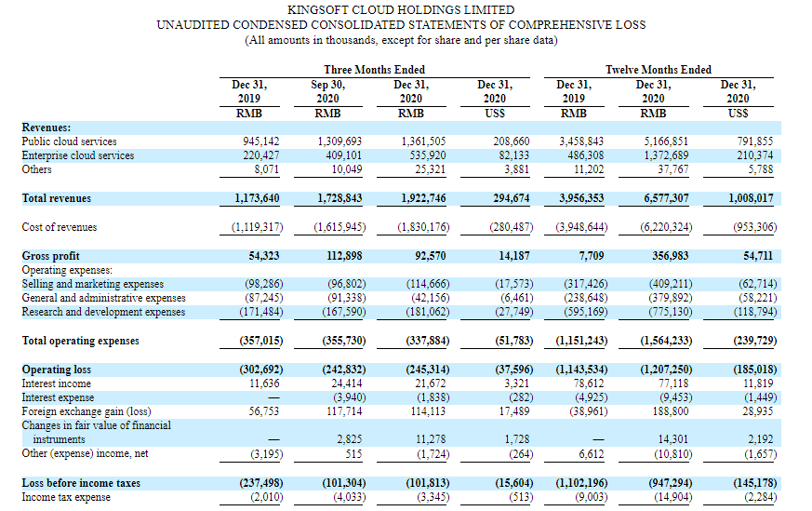Click the value 3,458,843
This screenshot has width=812, height=511.
click(x=581, y=141)
